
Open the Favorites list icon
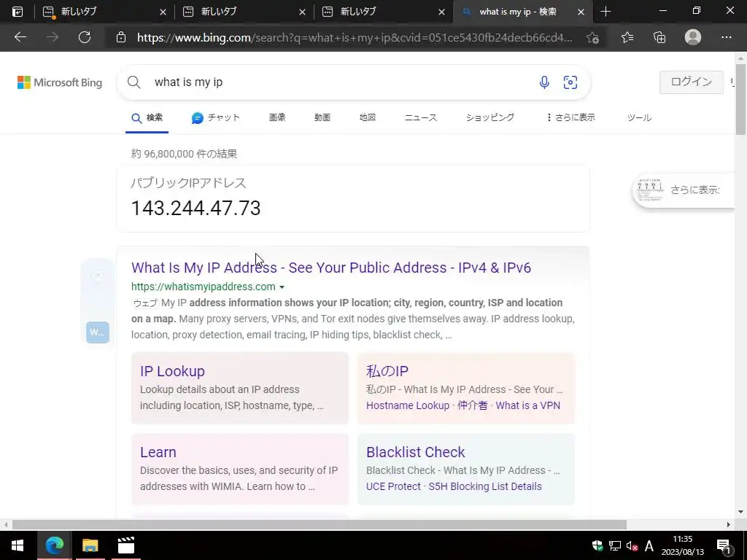[x=627, y=37]
